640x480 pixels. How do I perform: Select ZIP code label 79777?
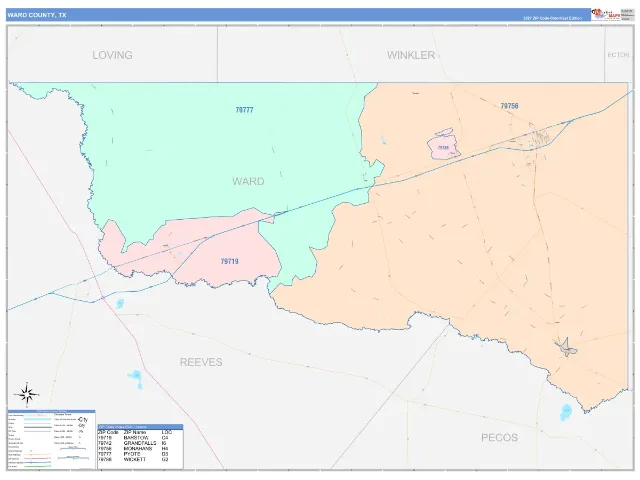pos(244,110)
